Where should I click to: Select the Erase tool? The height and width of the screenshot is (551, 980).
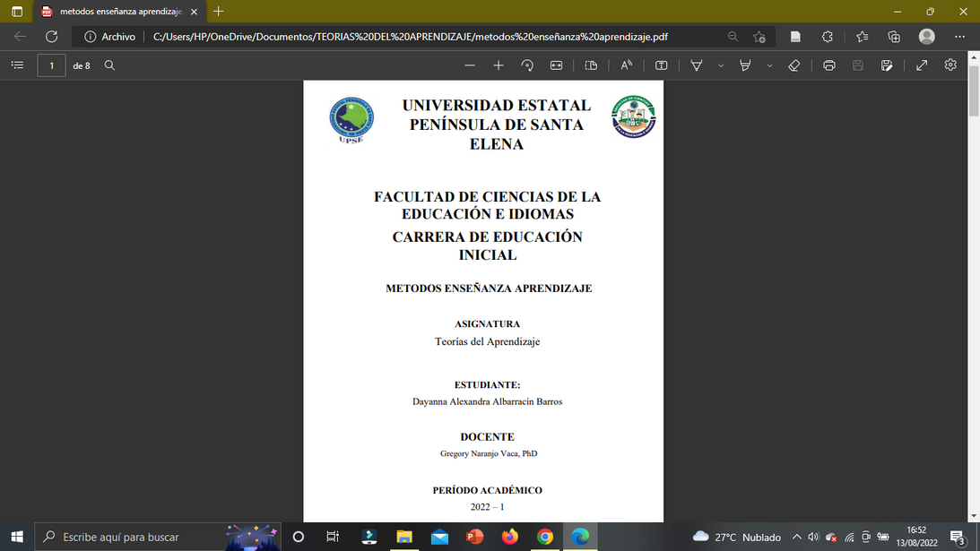tap(794, 65)
